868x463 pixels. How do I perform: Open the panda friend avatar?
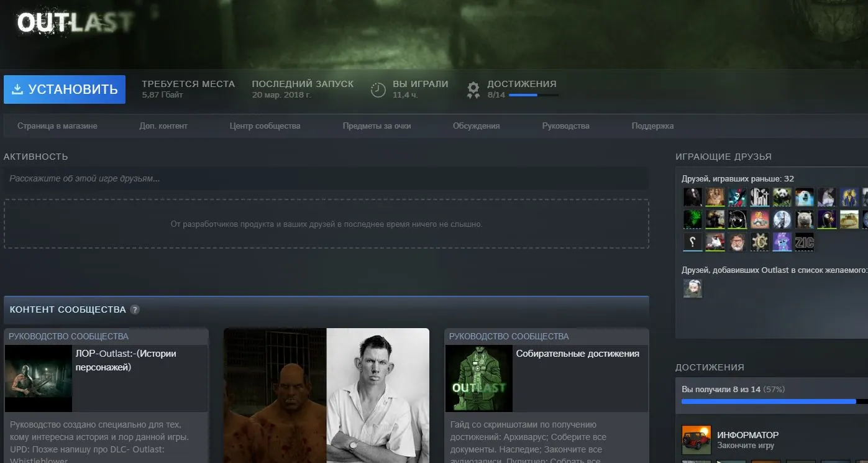coord(782,197)
